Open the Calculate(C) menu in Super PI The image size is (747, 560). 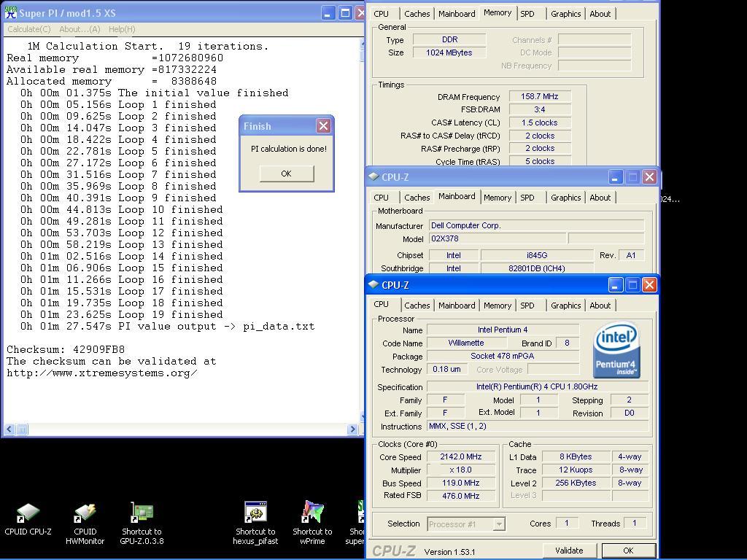[29, 29]
